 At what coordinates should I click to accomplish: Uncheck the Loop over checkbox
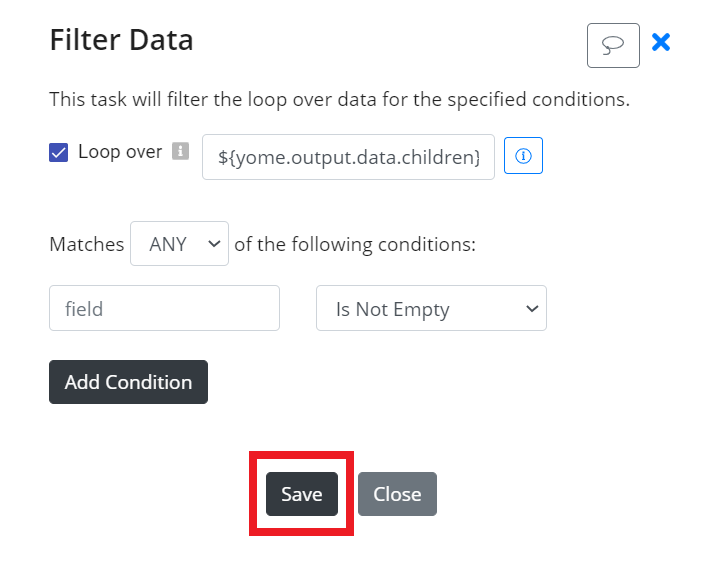pyautogui.click(x=59, y=152)
